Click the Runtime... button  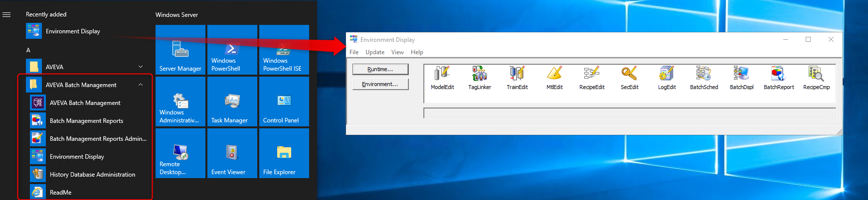click(x=380, y=69)
